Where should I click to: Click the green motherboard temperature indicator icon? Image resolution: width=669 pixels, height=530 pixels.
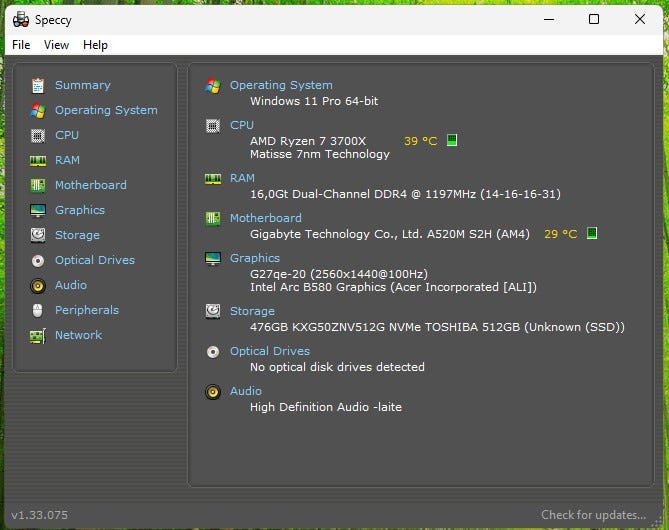tap(592, 233)
